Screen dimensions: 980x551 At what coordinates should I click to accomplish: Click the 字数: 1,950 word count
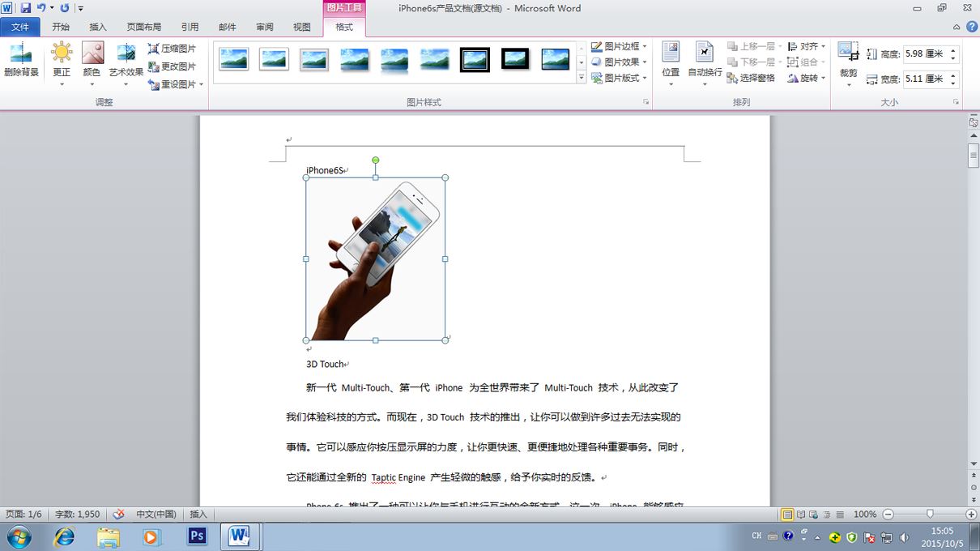coord(78,515)
